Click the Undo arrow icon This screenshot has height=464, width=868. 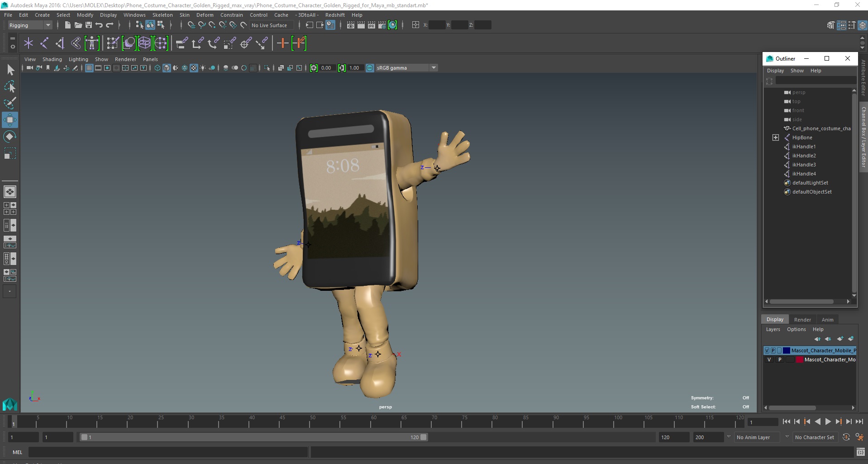click(x=99, y=25)
